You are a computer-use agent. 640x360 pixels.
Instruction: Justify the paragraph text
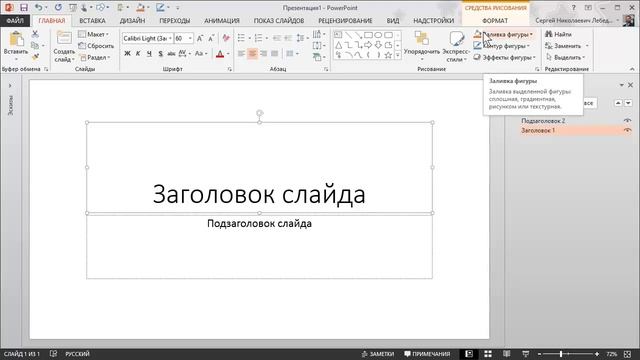274,53
